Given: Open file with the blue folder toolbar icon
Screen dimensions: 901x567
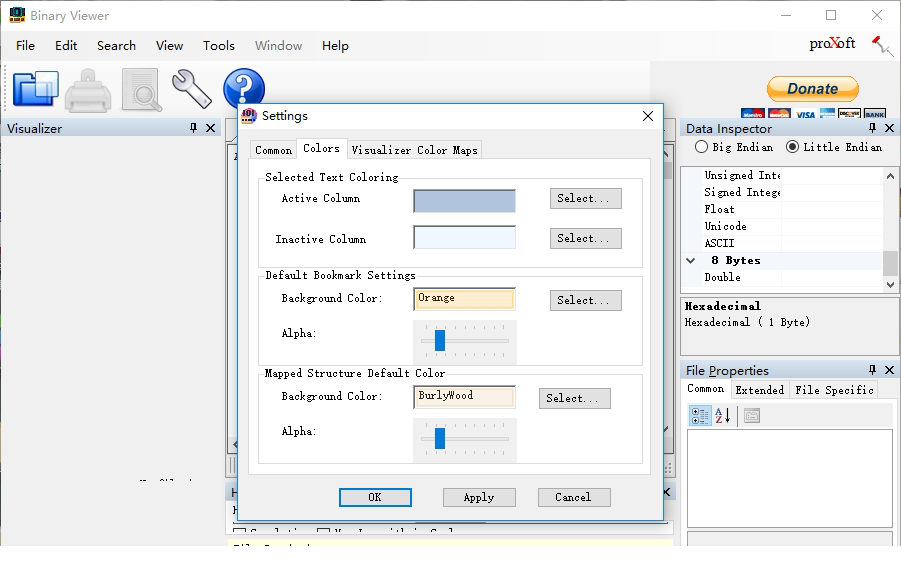Looking at the screenshot, I should [36, 89].
